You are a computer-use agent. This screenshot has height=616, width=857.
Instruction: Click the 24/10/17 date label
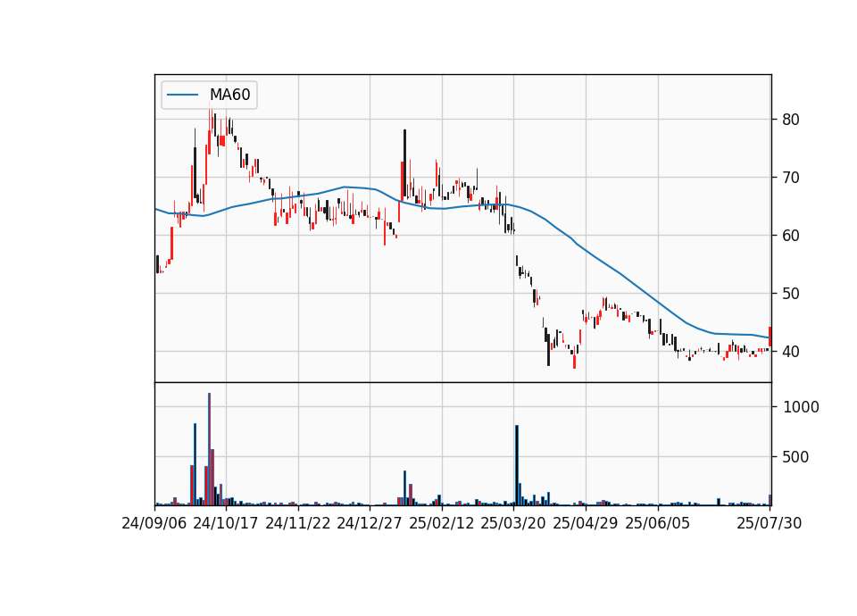coord(226,523)
